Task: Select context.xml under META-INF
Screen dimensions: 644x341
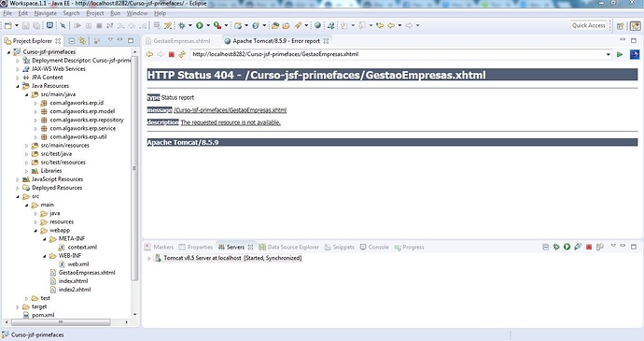Action: coord(78,248)
